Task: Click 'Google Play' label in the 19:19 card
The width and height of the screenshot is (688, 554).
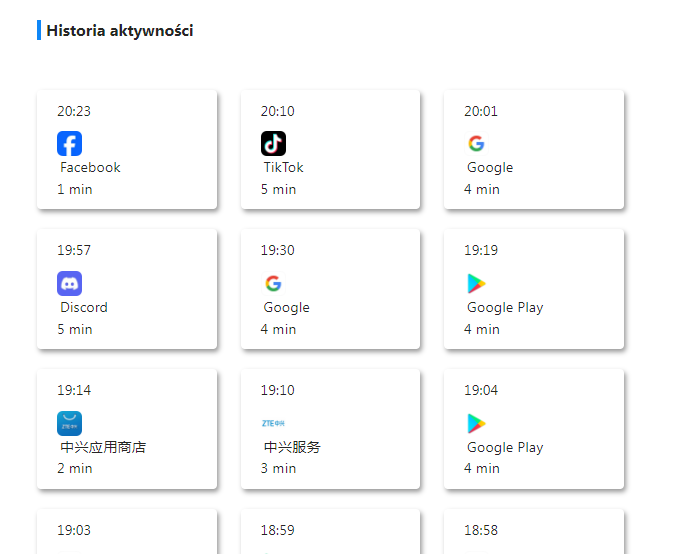Action: click(x=505, y=307)
